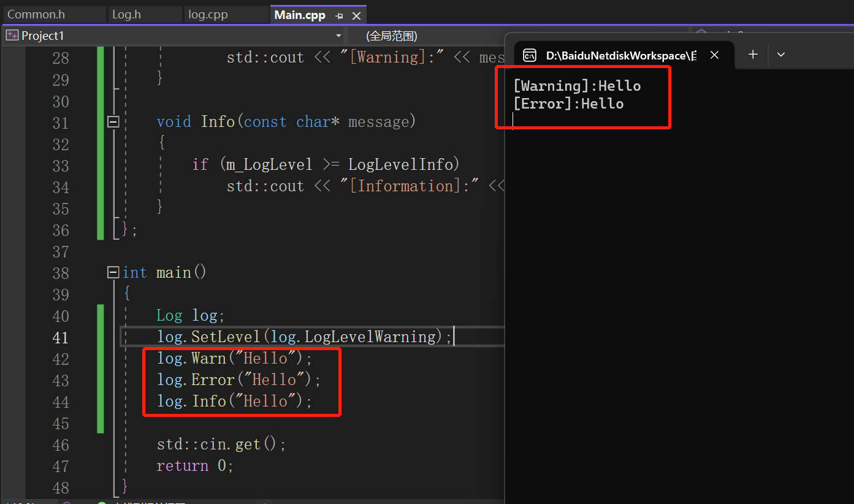Click the std::cin.get() statement
Screen dimensions: 854x504
pyautogui.click(x=221, y=444)
